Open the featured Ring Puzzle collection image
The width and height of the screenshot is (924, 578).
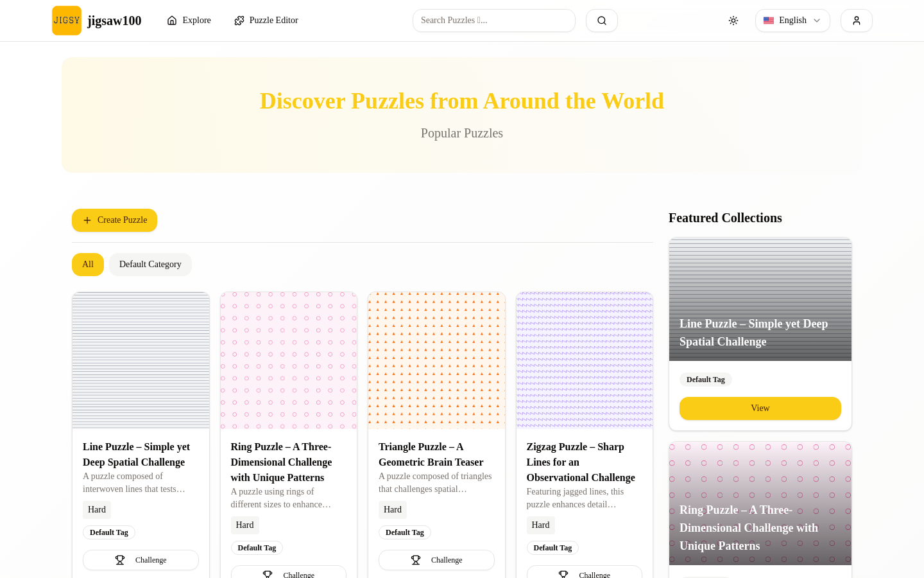point(760,504)
